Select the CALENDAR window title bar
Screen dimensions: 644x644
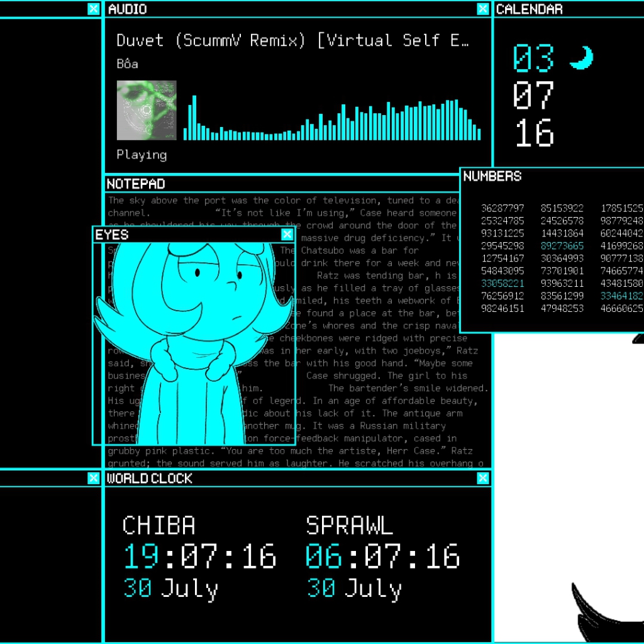point(569,9)
